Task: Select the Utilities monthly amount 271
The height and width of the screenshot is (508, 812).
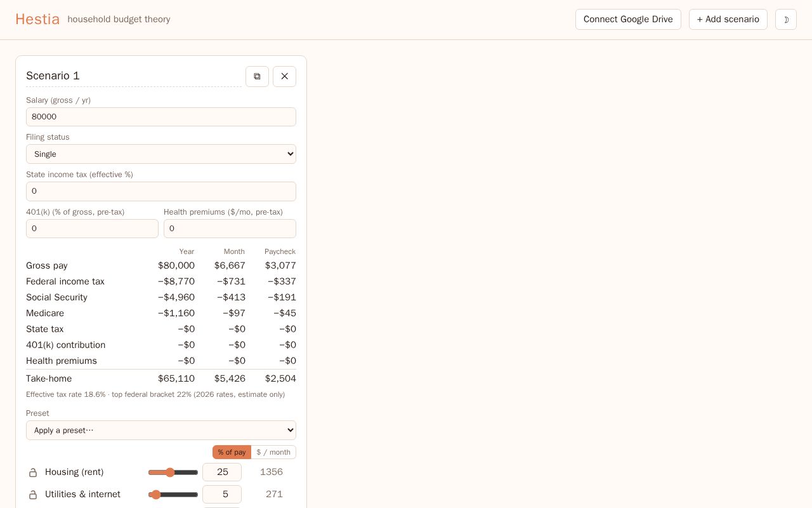Action: (x=274, y=495)
